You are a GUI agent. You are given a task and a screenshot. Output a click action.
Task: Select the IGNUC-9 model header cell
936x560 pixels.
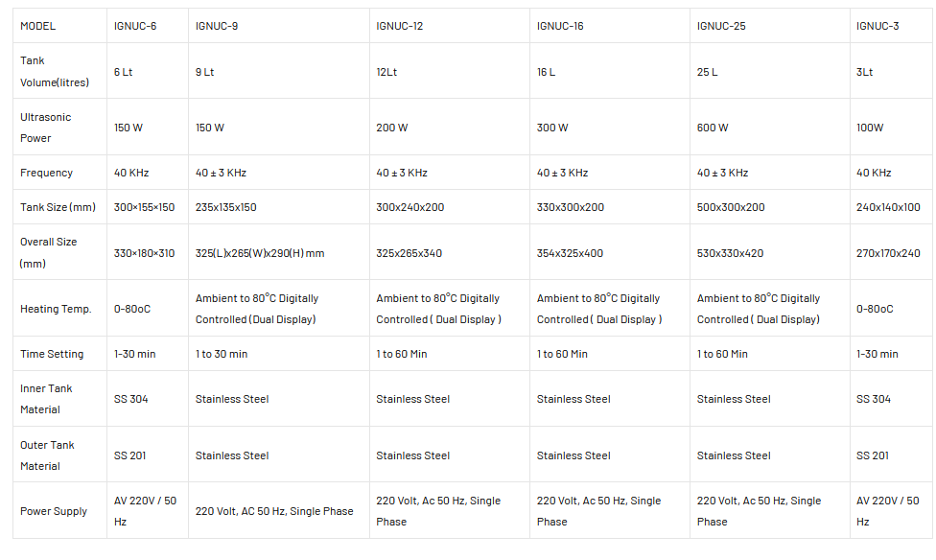coord(217,26)
